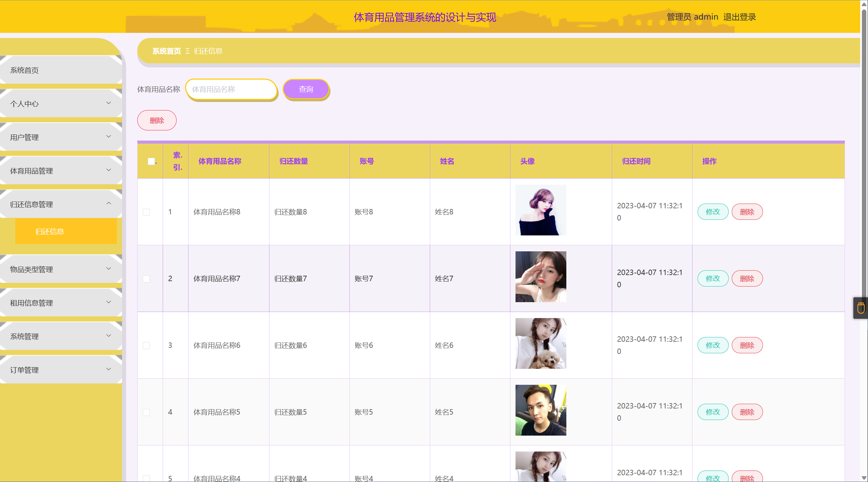Expand the 个人中心 menu chevron
The height and width of the screenshot is (482, 868).
[x=108, y=103]
